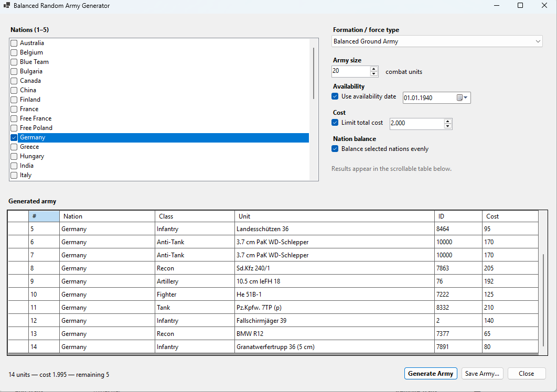Disable Limit total cost option
This screenshot has height=392, width=557.
click(335, 123)
